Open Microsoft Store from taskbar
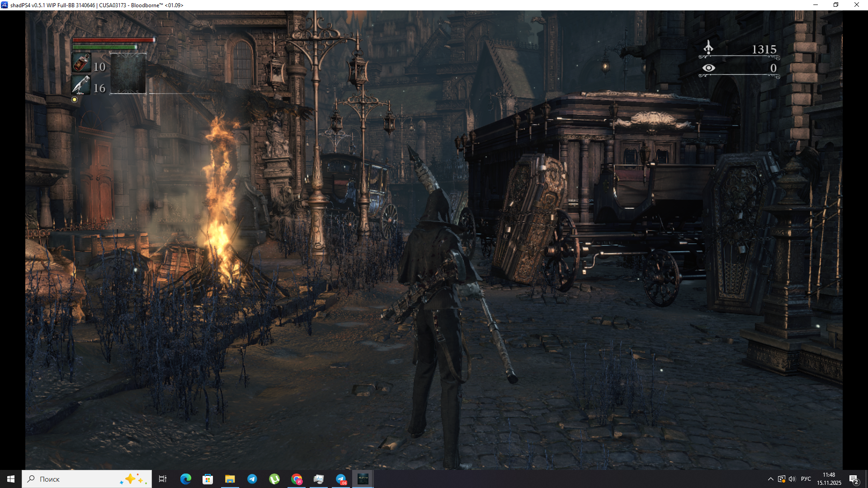 (208, 479)
